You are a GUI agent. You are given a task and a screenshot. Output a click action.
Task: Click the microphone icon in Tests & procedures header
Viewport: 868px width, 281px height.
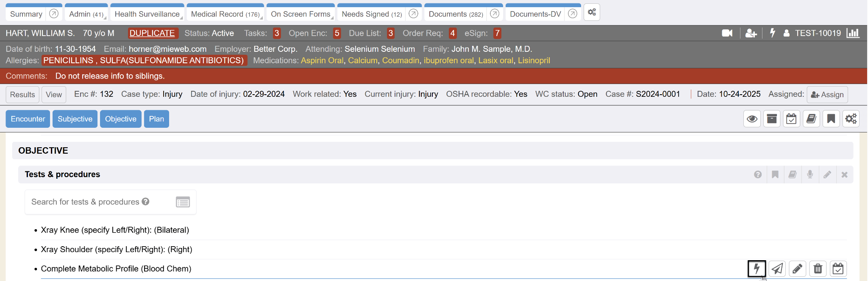(x=810, y=174)
